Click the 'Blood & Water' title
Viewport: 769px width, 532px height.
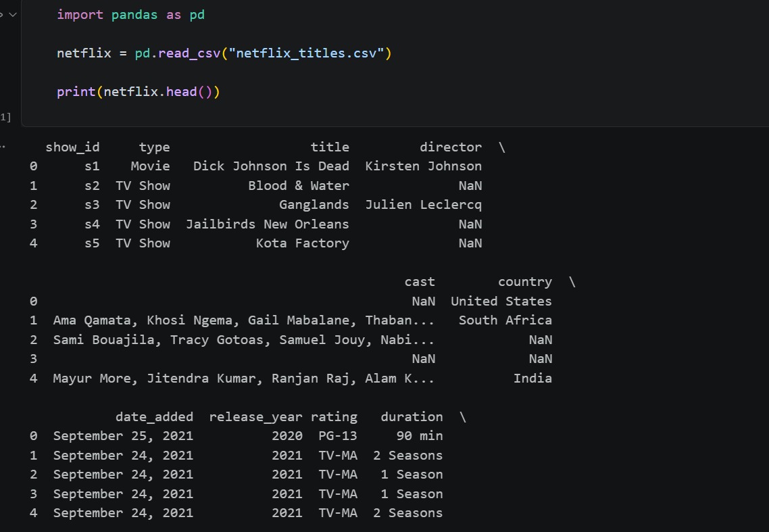299,185
